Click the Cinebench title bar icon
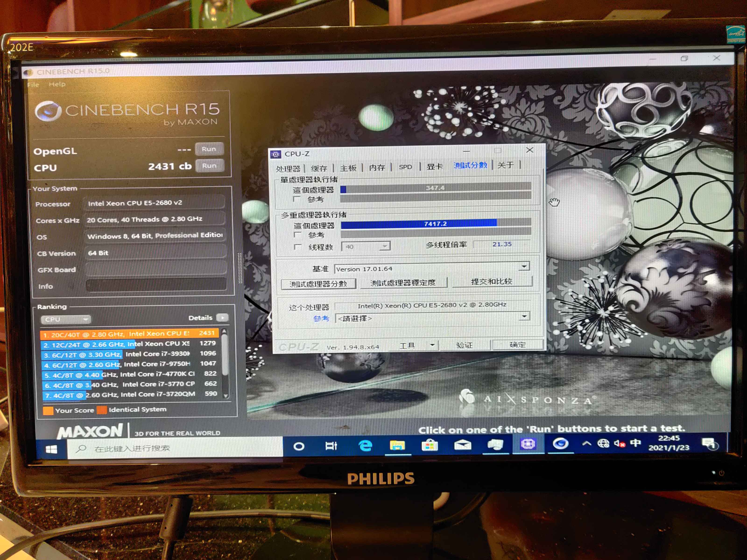The height and width of the screenshot is (560, 747). click(x=29, y=72)
